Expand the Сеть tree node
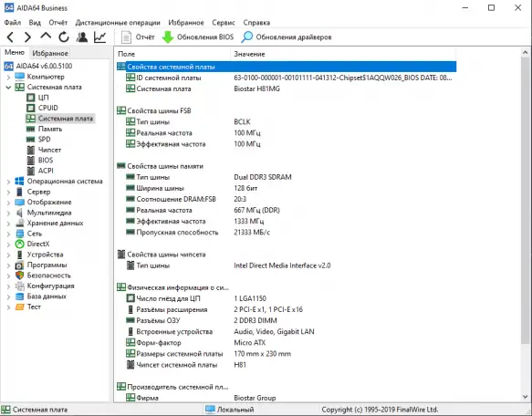Viewport: 532px width, 416px height. tap(8, 234)
